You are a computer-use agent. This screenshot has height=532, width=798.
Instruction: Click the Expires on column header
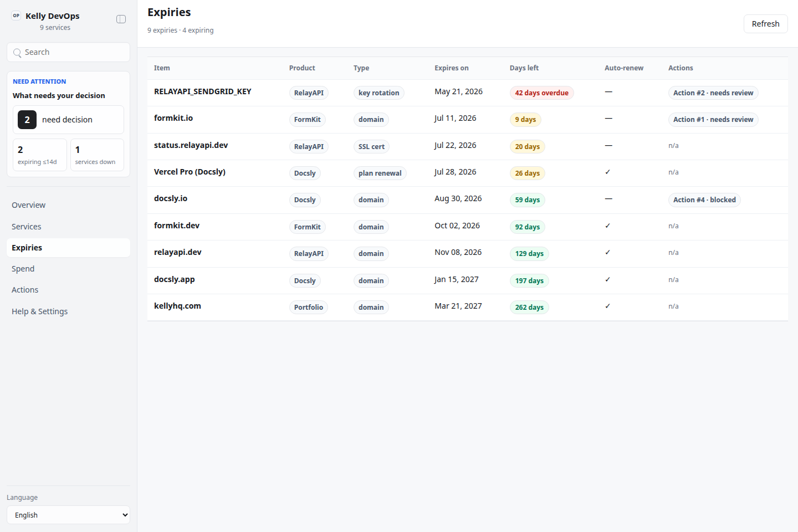pos(452,68)
